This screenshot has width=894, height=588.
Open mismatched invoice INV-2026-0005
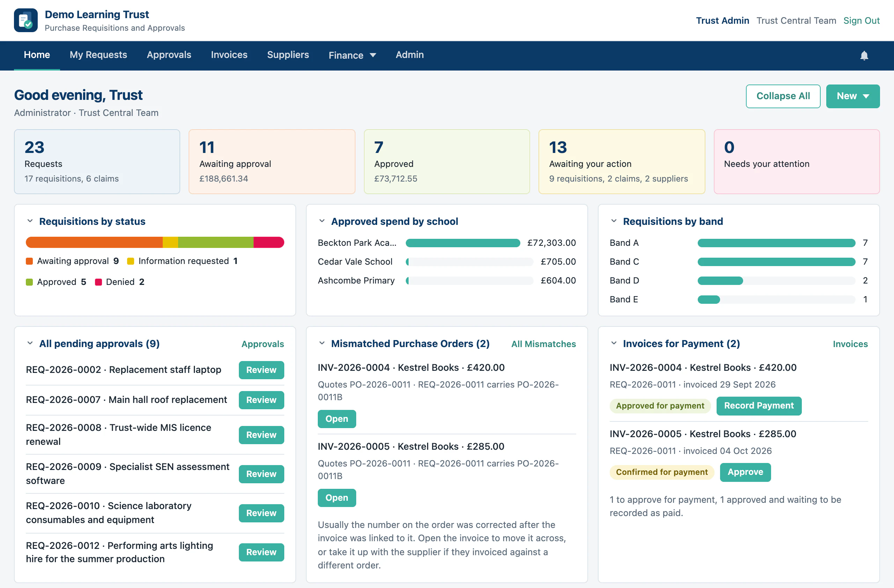(337, 498)
